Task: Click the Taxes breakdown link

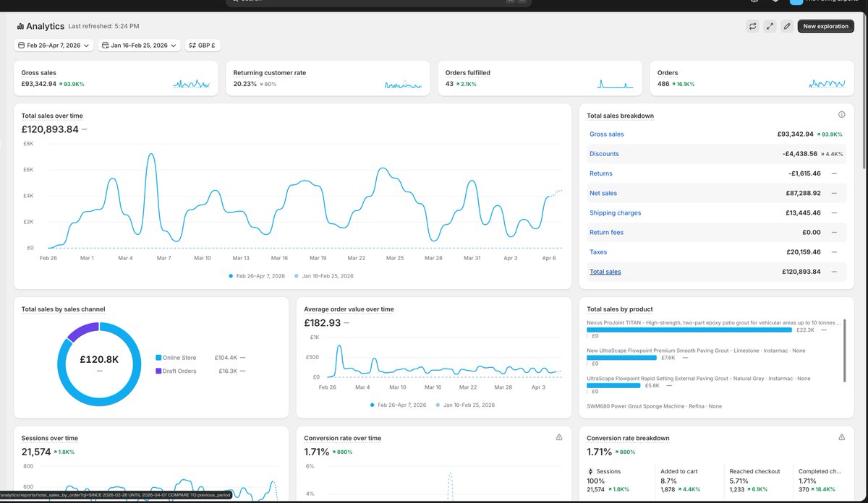Action: (598, 252)
